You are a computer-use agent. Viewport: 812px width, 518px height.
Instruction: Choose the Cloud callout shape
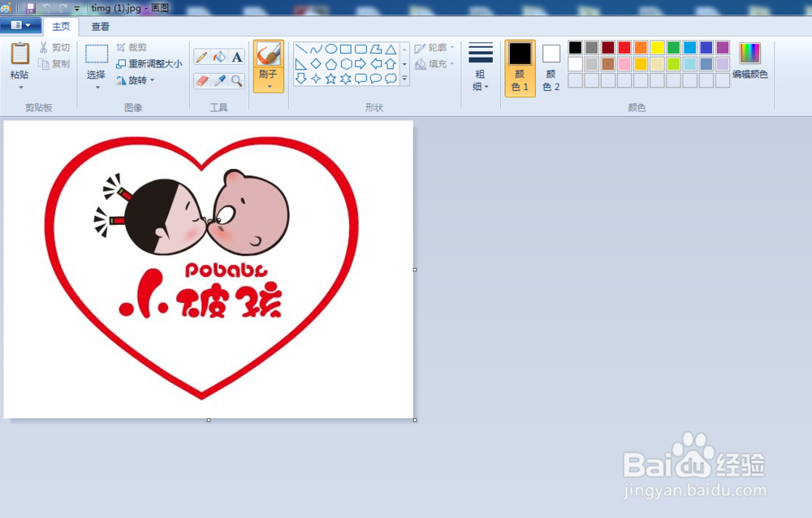pyautogui.click(x=391, y=79)
